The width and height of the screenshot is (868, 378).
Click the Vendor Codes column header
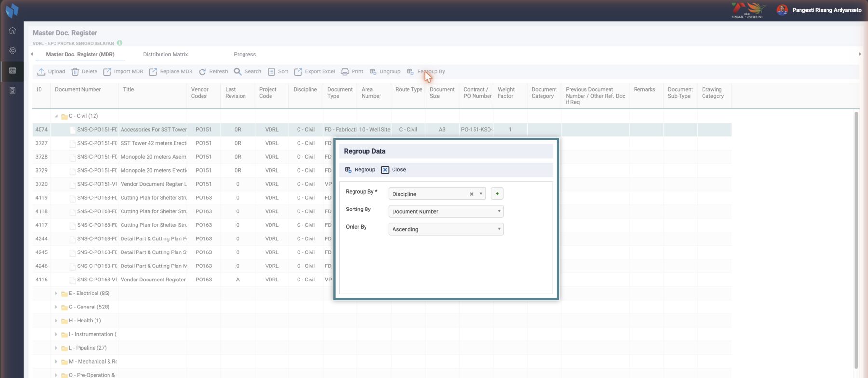pyautogui.click(x=203, y=96)
